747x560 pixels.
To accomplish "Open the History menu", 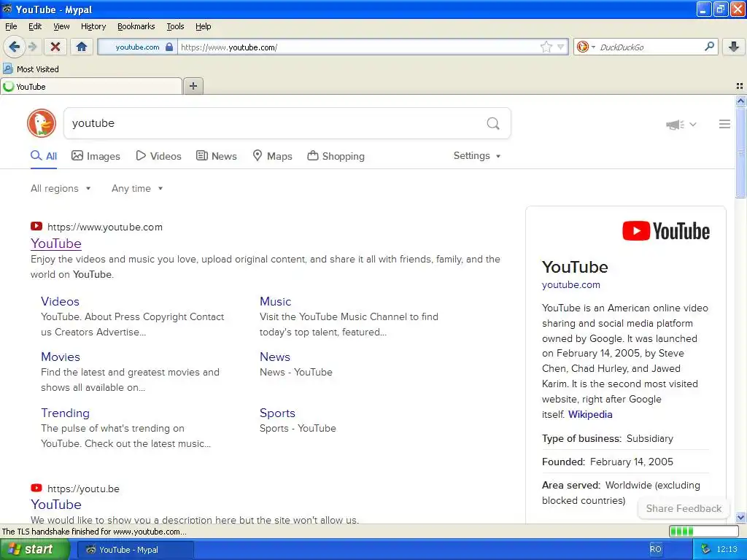I will coord(93,26).
